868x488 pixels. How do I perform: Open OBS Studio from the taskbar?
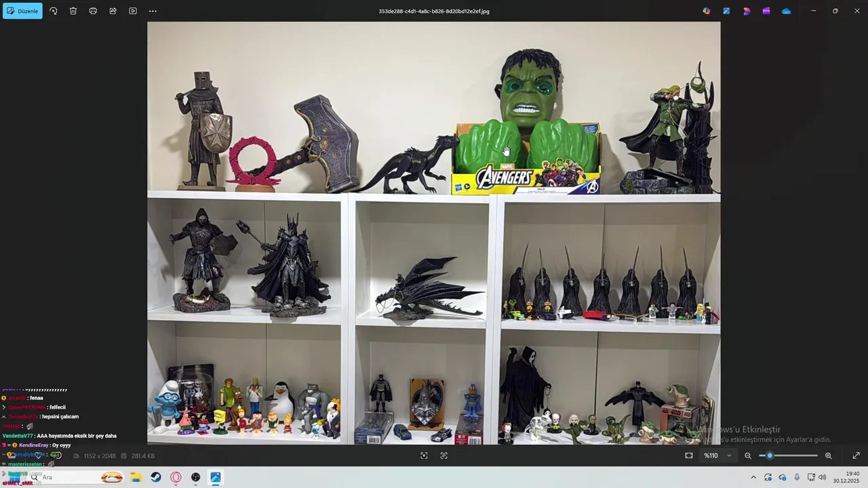point(196,477)
